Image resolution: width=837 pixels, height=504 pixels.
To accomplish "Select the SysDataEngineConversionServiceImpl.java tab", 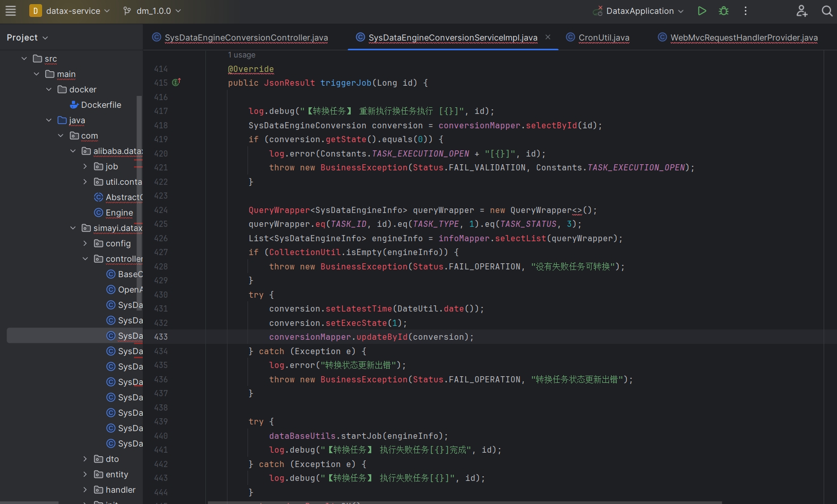I will (453, 37).
